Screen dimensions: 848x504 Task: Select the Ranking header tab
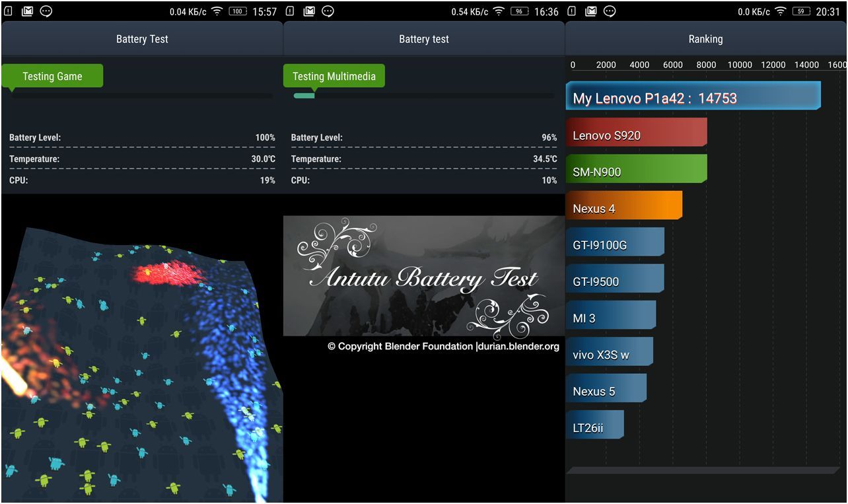(x=705, y=39)
